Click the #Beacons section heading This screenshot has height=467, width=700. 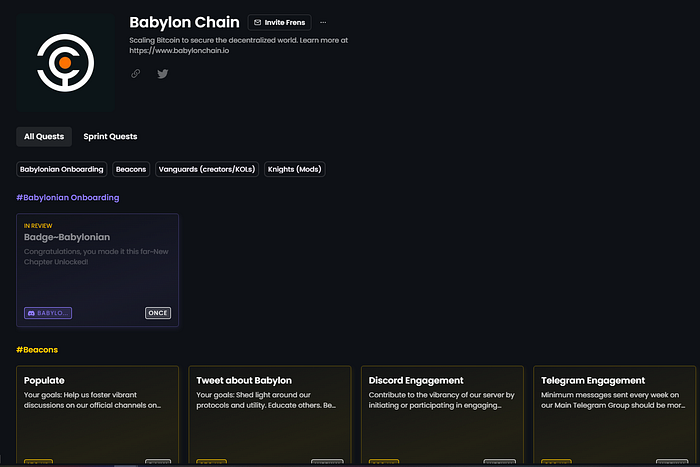[x=37, y=350]
